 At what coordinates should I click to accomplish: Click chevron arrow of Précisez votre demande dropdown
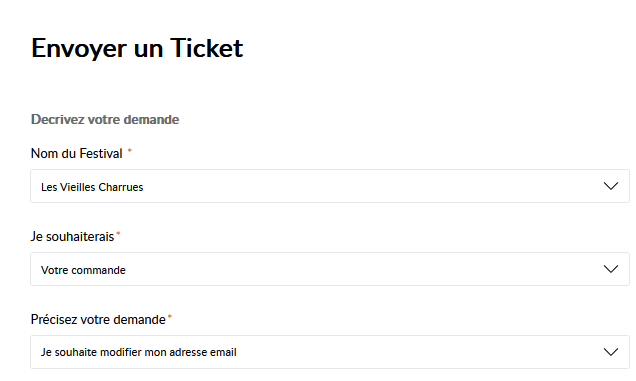click(x=610, y=352)
